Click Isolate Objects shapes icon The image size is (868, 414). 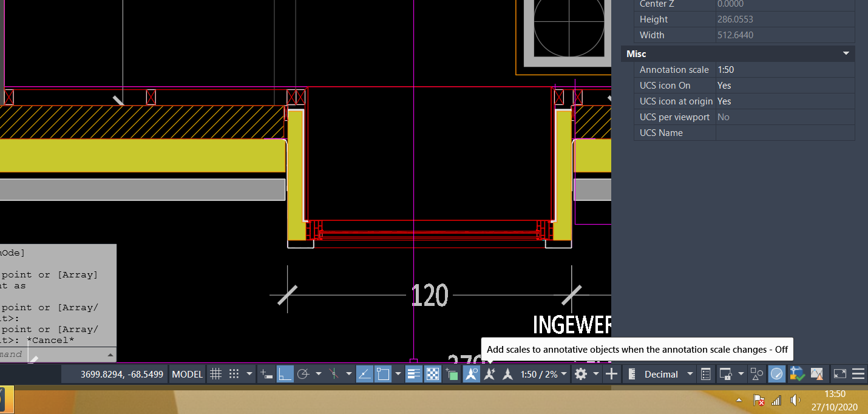pos(757,374)
